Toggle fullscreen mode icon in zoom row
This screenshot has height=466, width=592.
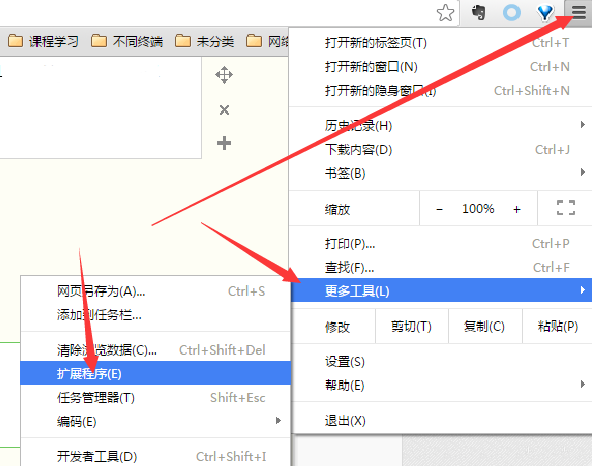pos(566,208)
